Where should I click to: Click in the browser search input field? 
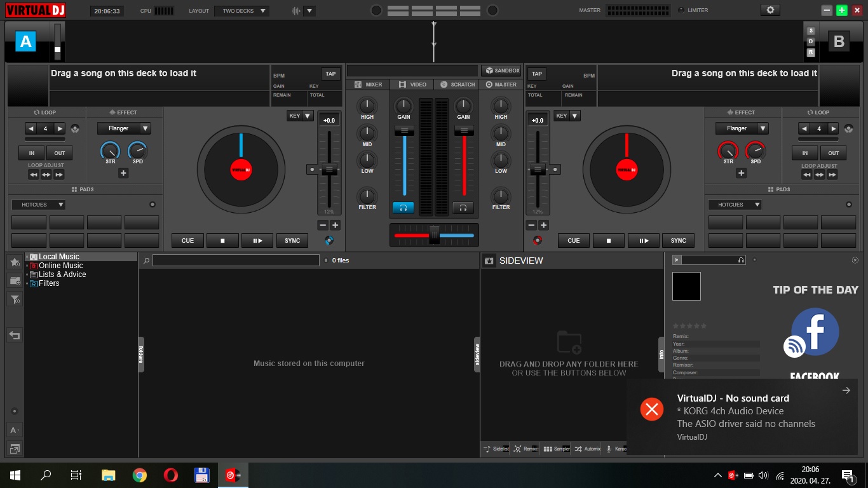(236, 260)
